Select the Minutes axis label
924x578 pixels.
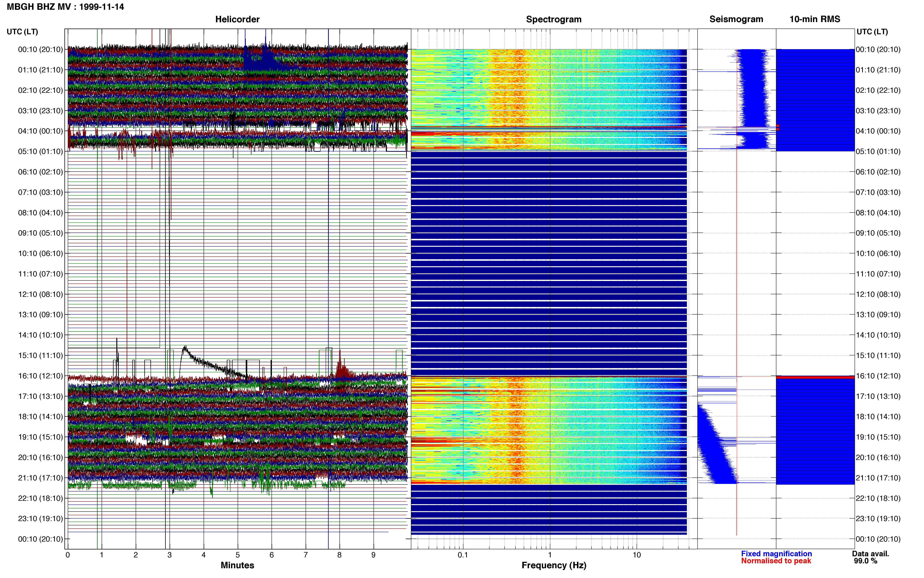[237, 565]
